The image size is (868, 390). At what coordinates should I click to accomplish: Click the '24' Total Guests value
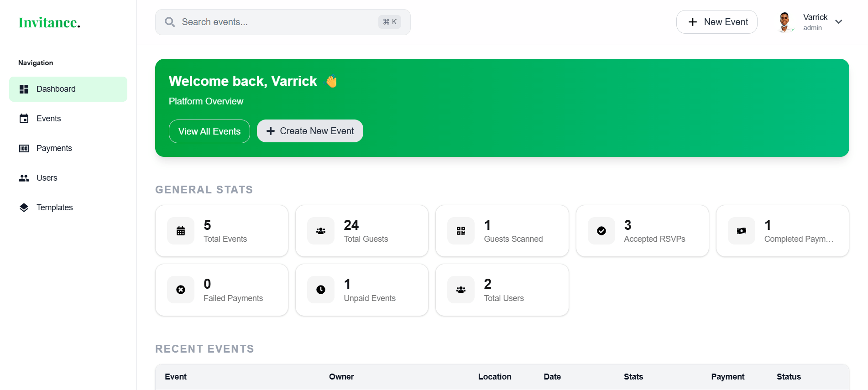351,225
